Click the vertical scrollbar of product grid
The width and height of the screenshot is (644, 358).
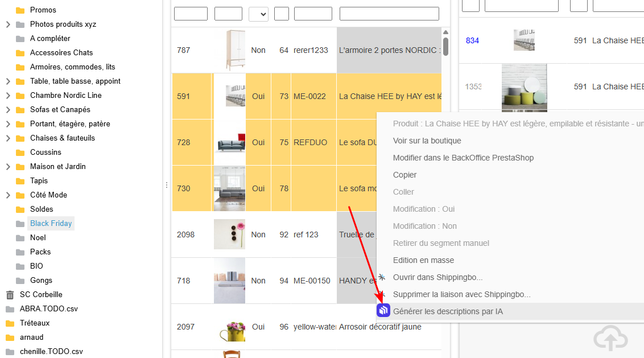[x=445, y=46]
